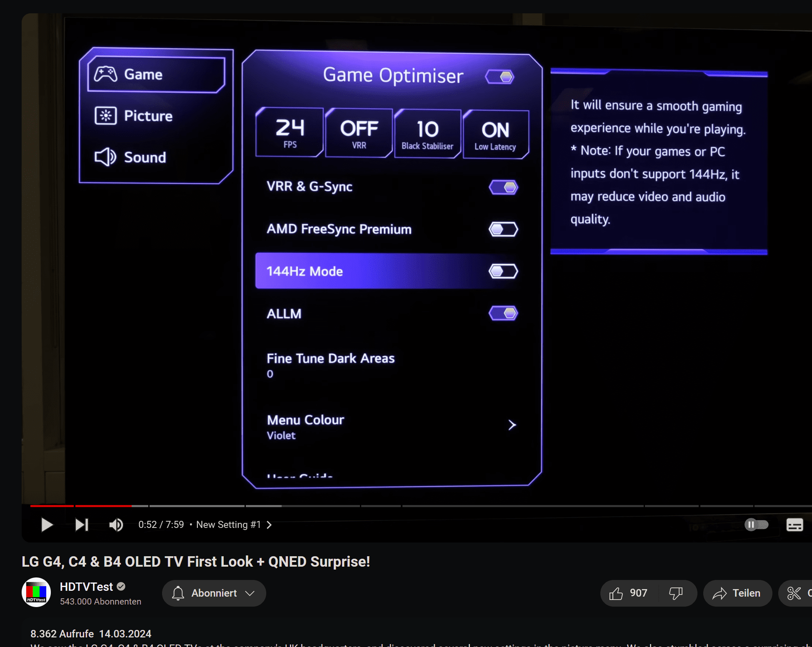
Task: Click the speaker Sound icon
Action: tap(105, 157)
